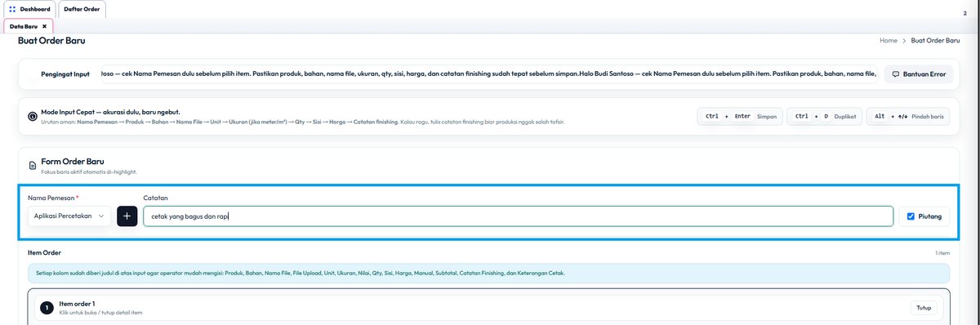This screenshot has height=325, width=980.
Task: Click the Pengingat Input label
Action: [x=65, y=74]
